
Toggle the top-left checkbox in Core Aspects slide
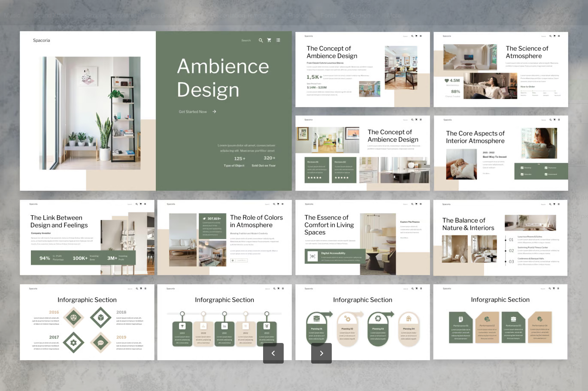[522, 168]
